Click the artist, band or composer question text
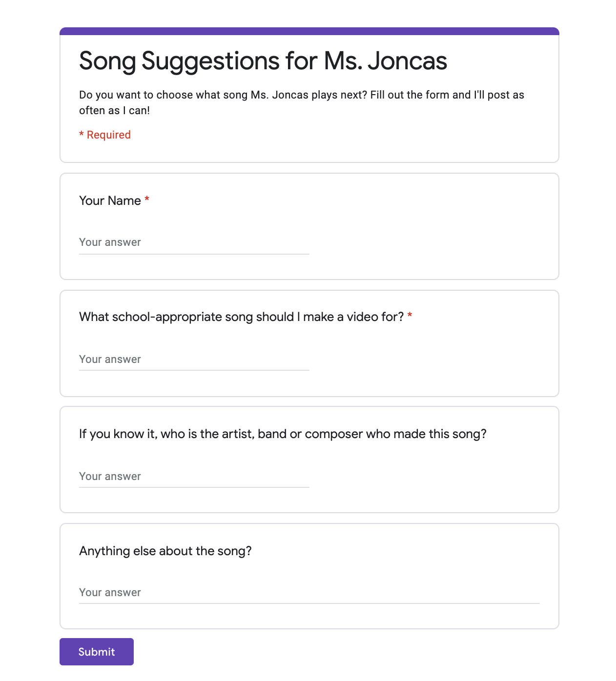 [x=283, y=434]
